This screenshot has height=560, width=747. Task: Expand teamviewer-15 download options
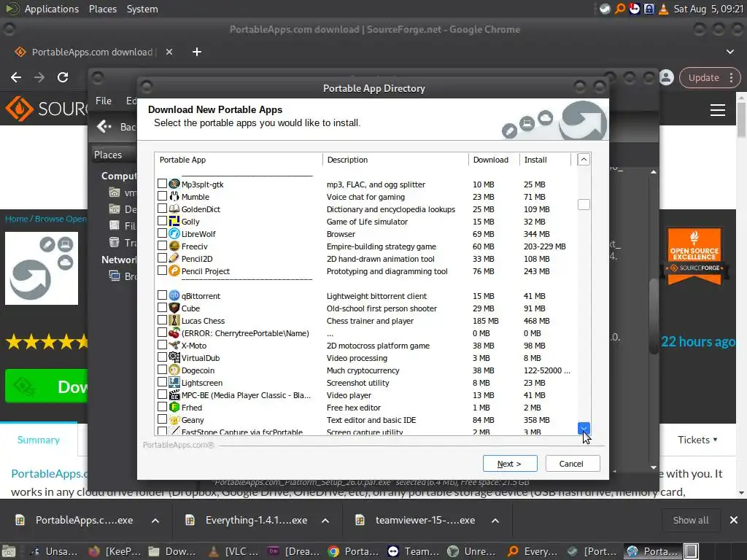pos(495,521)
